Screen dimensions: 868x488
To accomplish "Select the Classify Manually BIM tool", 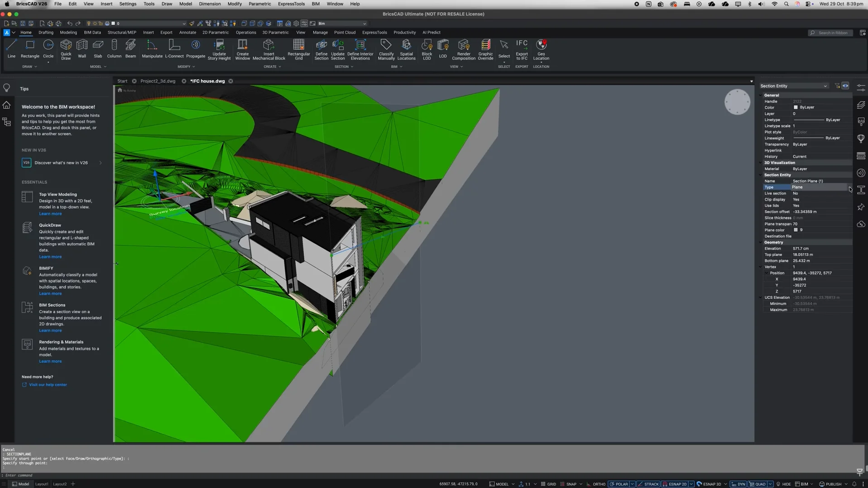I will coord(386,48).
